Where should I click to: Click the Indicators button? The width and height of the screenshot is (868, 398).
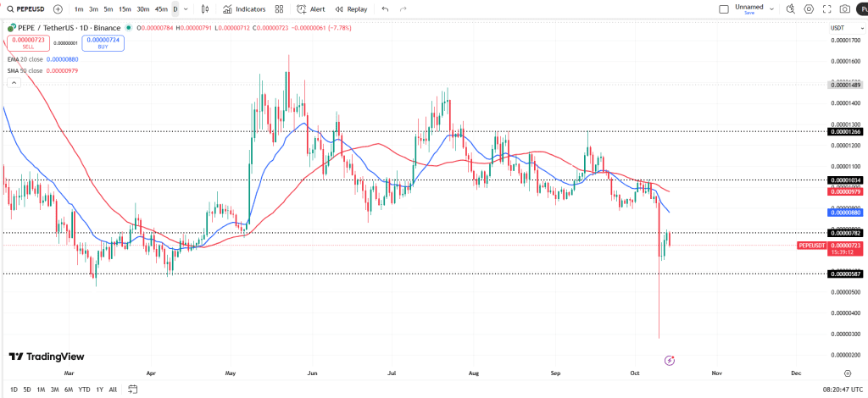click(x=244, y=9)
